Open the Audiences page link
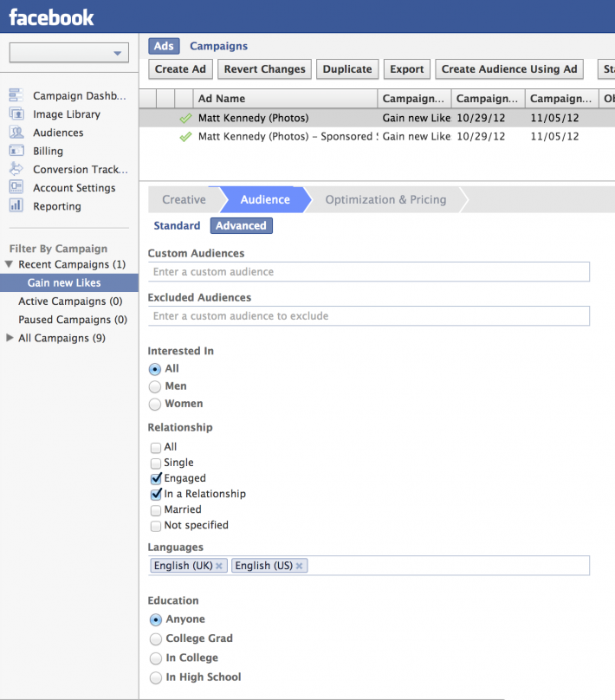This screenshot has width=615, height=700. (x=58, y=133)
